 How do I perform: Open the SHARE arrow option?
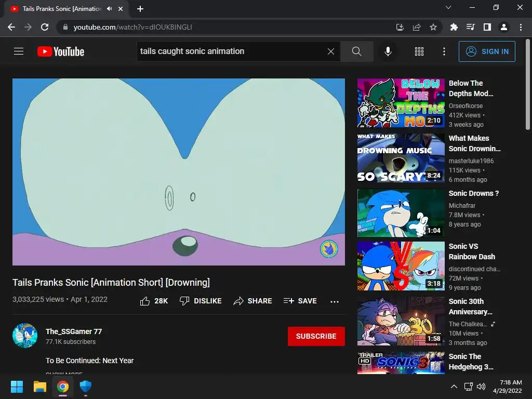click(253, 301)
